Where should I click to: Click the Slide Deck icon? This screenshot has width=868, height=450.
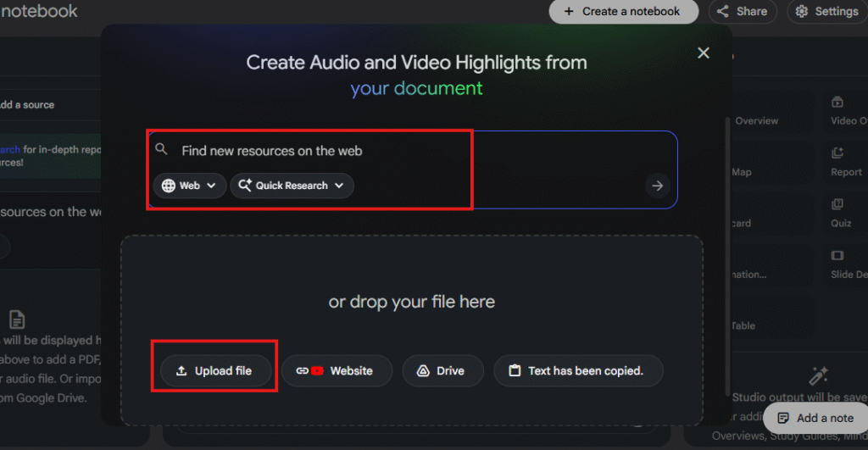[837, 255]
